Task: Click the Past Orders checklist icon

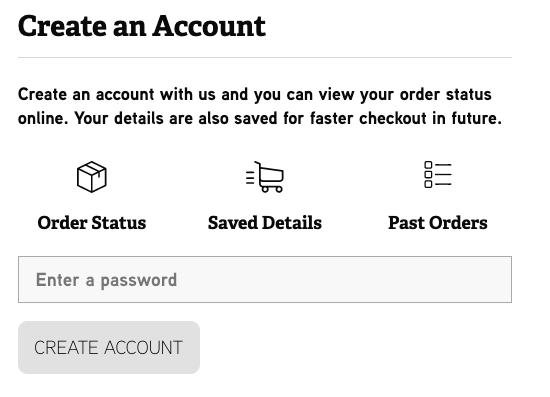Action: tap(438, 175)
